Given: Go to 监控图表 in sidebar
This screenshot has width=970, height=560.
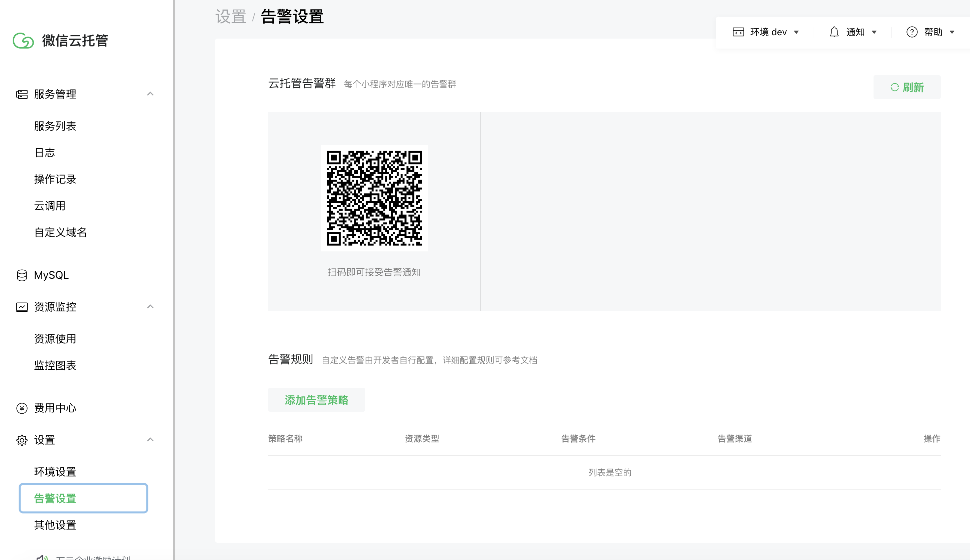Looking at the screenshot, I should (55, 365).
